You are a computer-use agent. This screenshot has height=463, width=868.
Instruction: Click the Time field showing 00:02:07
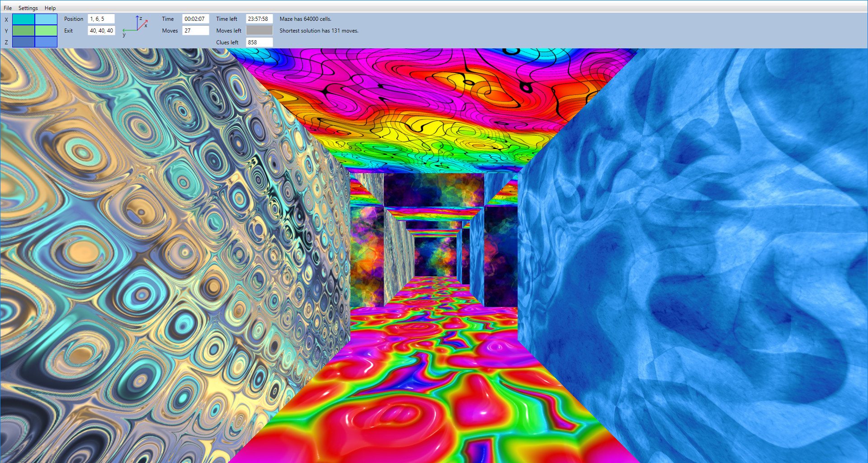(x=195, y=19)
